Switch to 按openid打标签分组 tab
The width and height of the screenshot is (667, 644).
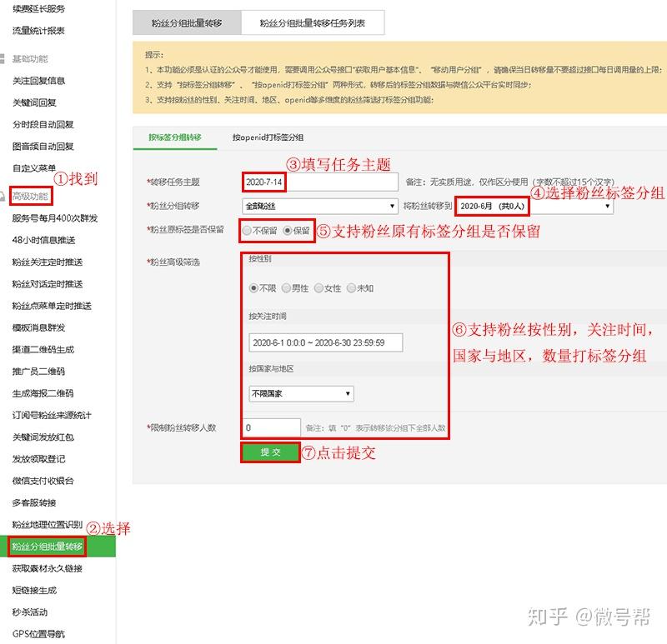[x=268, y=137]
